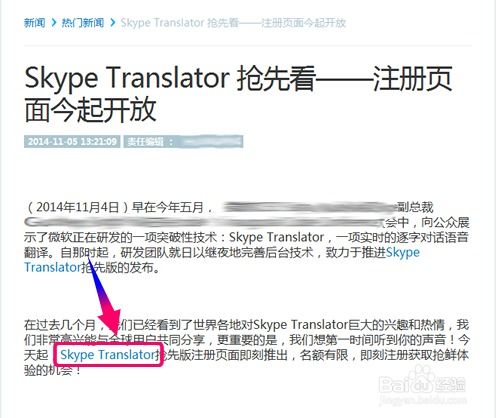Click the blue Skype link after 致力于推进

click(x=403, y=252)
